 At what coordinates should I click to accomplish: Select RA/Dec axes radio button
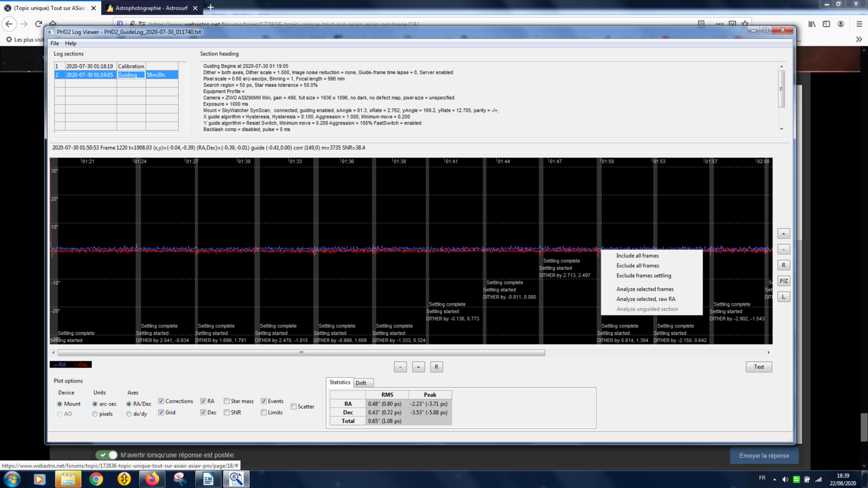click(129, 404)
